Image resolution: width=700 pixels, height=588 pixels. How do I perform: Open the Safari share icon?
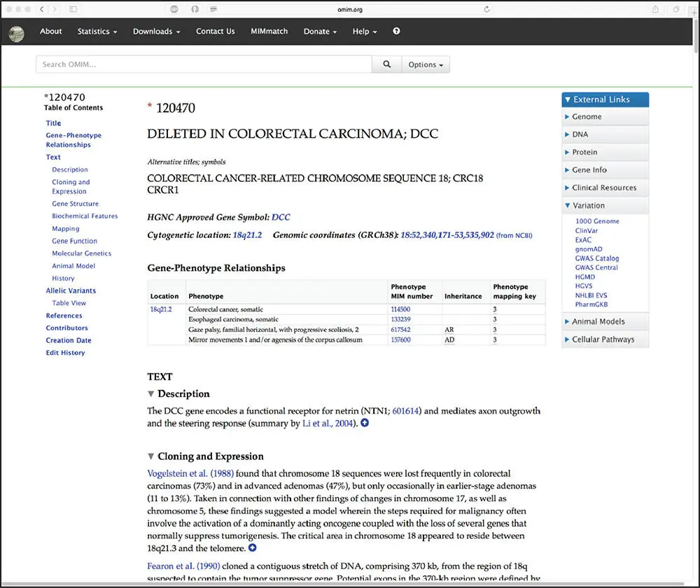coord(656,9)
